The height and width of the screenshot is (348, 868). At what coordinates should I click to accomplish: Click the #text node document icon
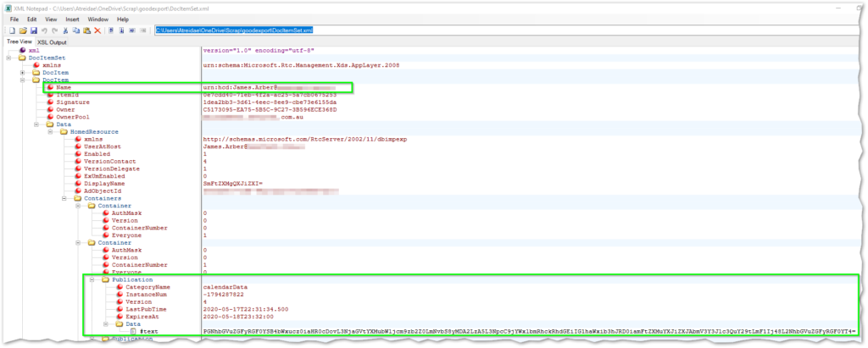[133, 331]
